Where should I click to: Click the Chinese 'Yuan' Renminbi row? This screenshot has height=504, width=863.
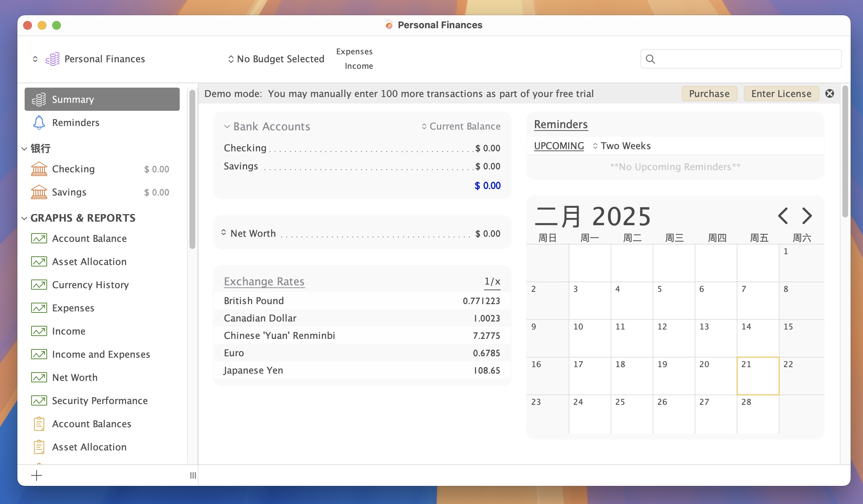click(x=362, y=336)
